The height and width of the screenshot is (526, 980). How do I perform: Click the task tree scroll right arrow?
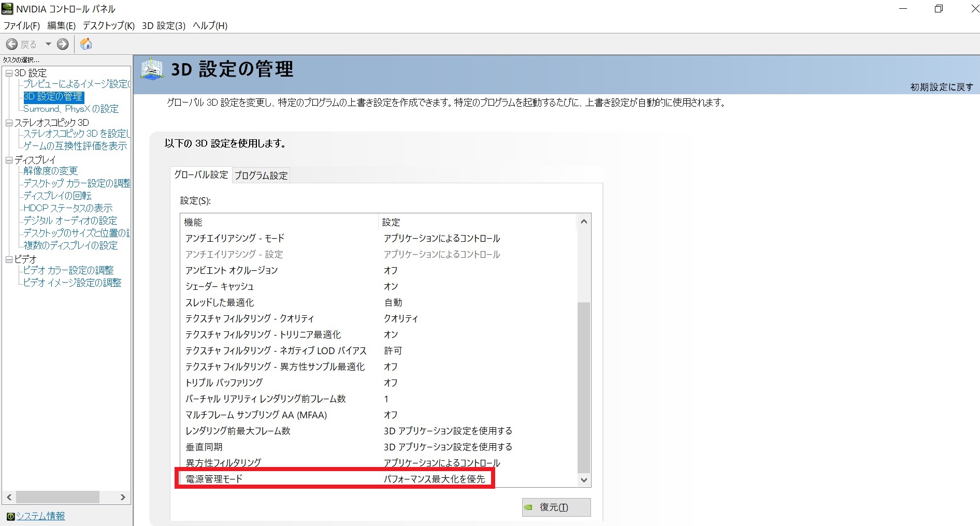123,497
